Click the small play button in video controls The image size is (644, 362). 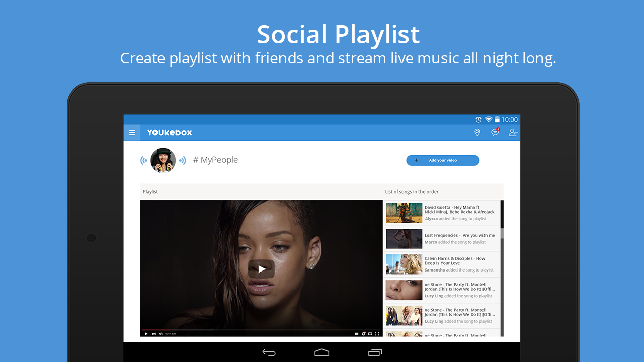point(146,334)
